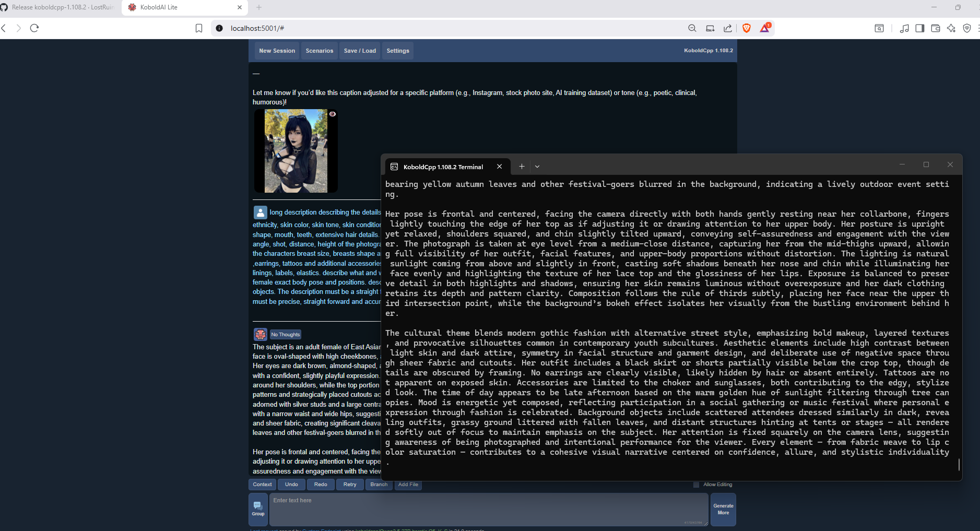The width and height of the screenshot is (980, 531).
Task: Click the install app icon in address bar
Action: coord(710,28)
